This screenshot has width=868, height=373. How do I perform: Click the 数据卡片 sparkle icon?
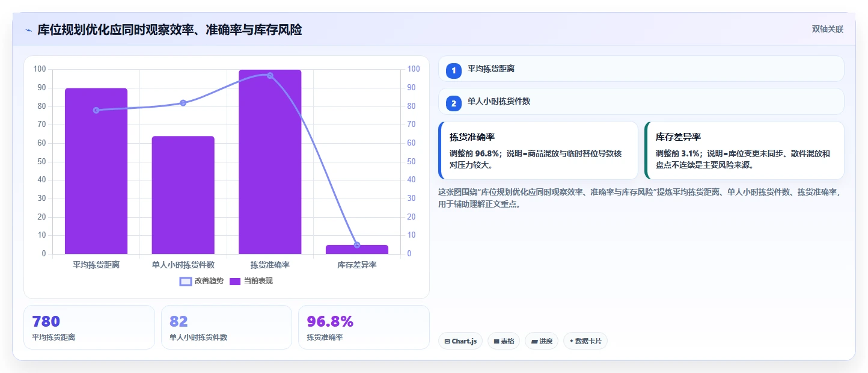click(572, 341)
